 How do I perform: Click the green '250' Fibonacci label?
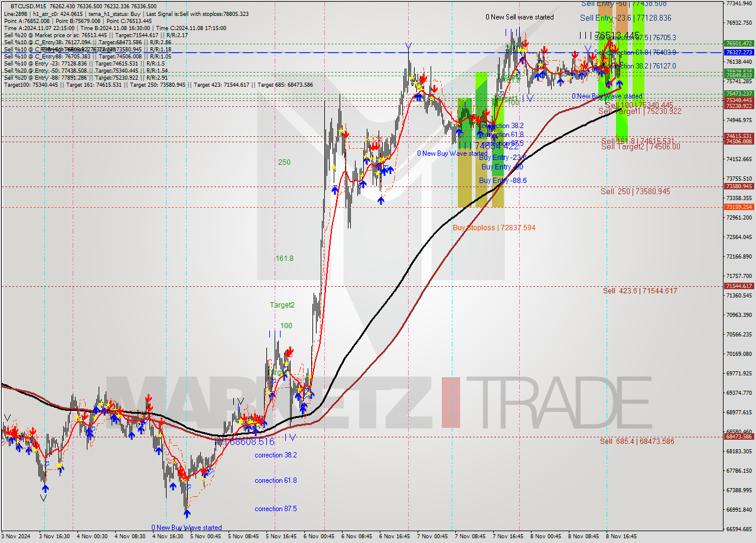(x=284, y=162)
